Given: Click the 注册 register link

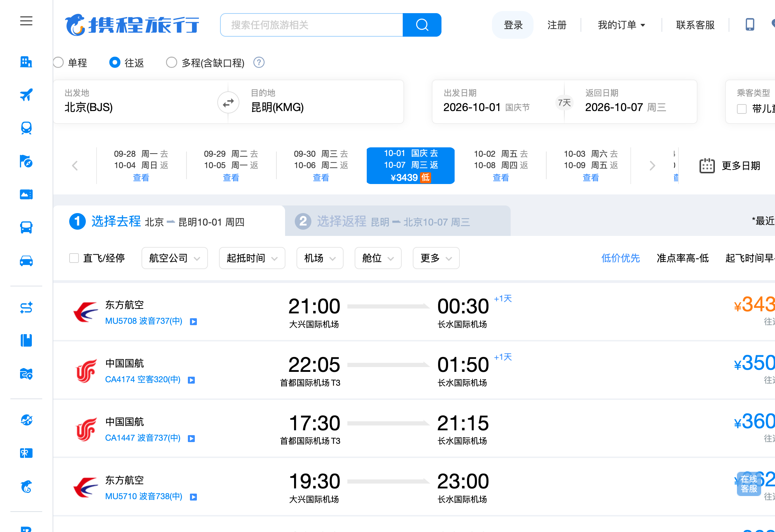Looking at the screenshot, I should [x=557, y=25].
